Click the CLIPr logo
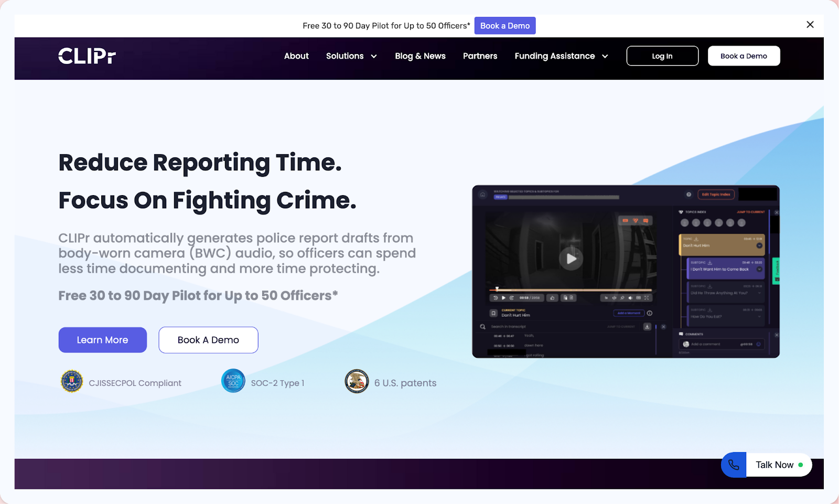Screen dimensions: 839x504 coord(87,56)
